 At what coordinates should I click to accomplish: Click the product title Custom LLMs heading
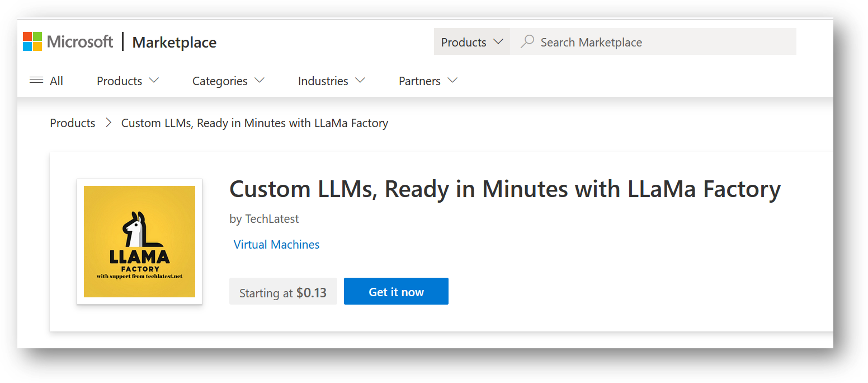coord(504,189)
